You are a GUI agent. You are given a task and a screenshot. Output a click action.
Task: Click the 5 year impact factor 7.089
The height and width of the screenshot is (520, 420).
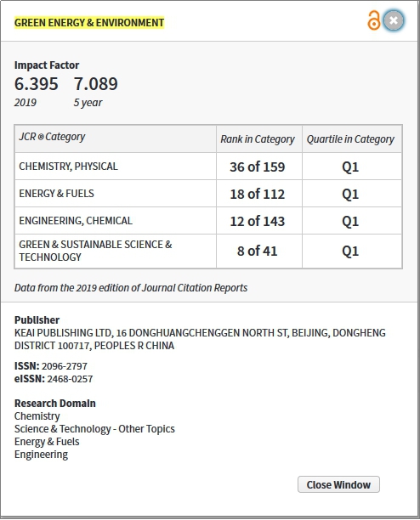point(96,83)
